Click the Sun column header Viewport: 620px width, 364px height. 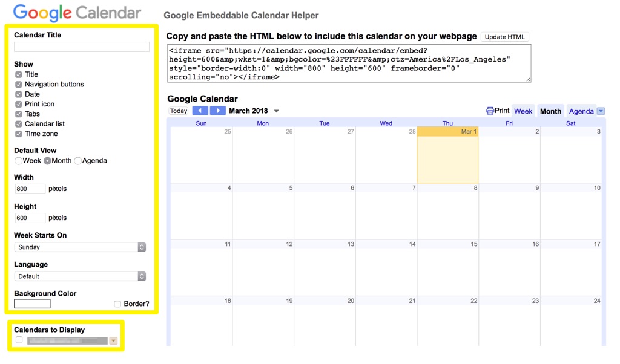tap(201, 123)
